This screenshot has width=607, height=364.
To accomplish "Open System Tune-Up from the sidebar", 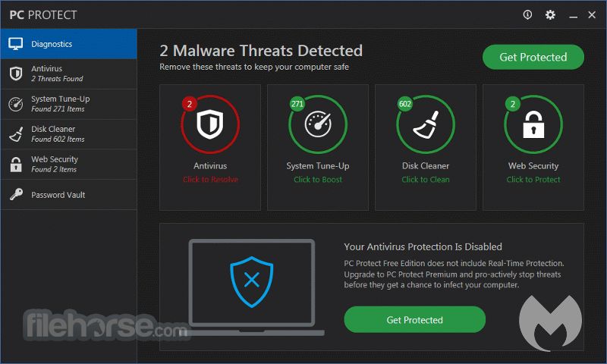I will click(x=68, y=104).
